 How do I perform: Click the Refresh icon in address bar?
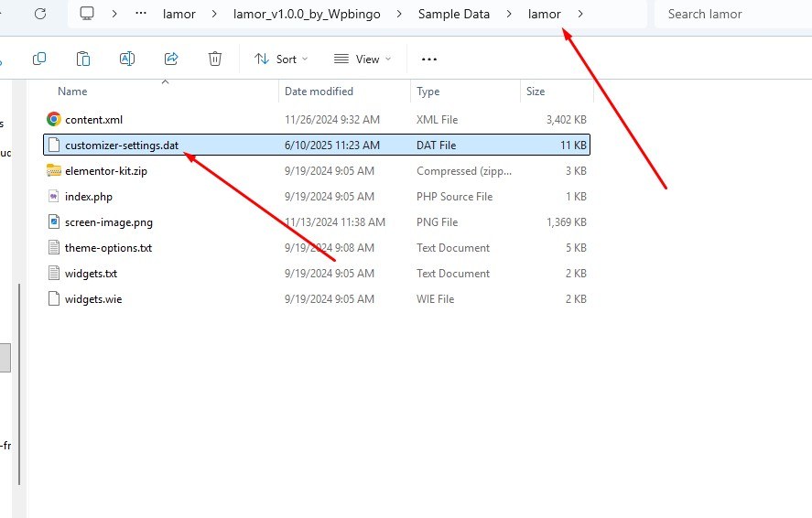pos(39,14)
